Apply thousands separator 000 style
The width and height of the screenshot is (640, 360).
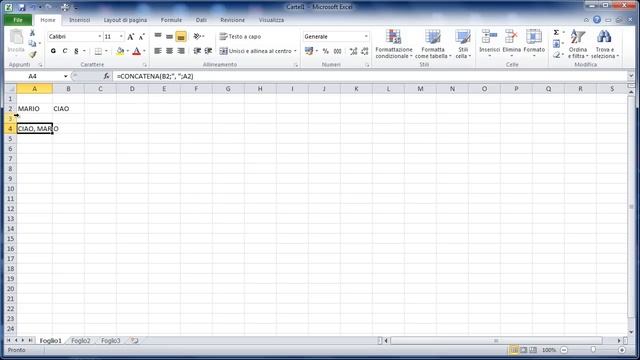tap(338, 51)
